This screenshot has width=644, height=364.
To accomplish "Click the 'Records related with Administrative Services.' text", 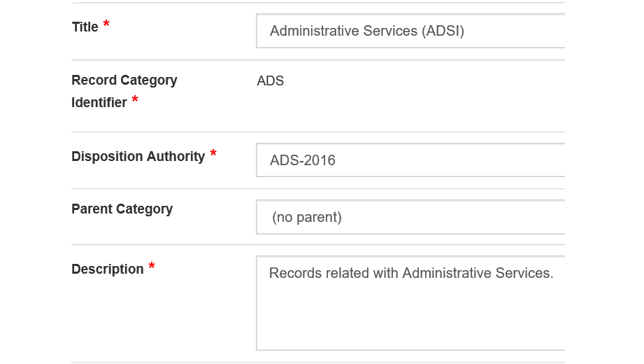I will point(411,273).
